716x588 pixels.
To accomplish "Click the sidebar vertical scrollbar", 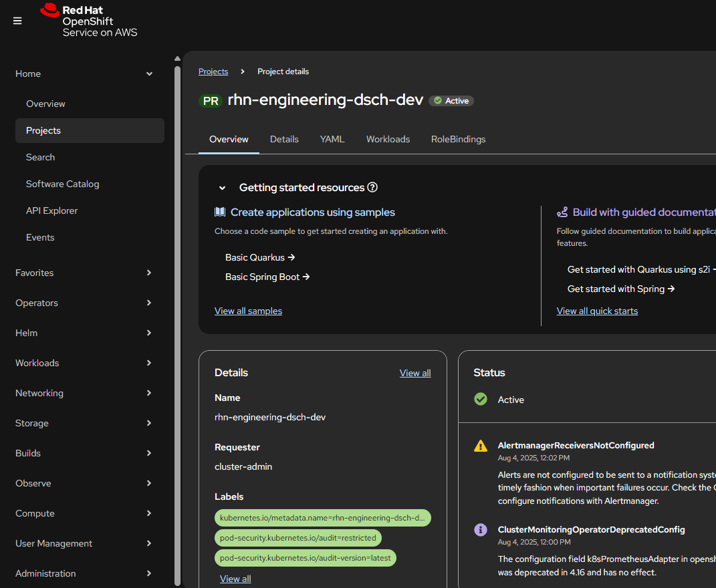I will 177,321.
